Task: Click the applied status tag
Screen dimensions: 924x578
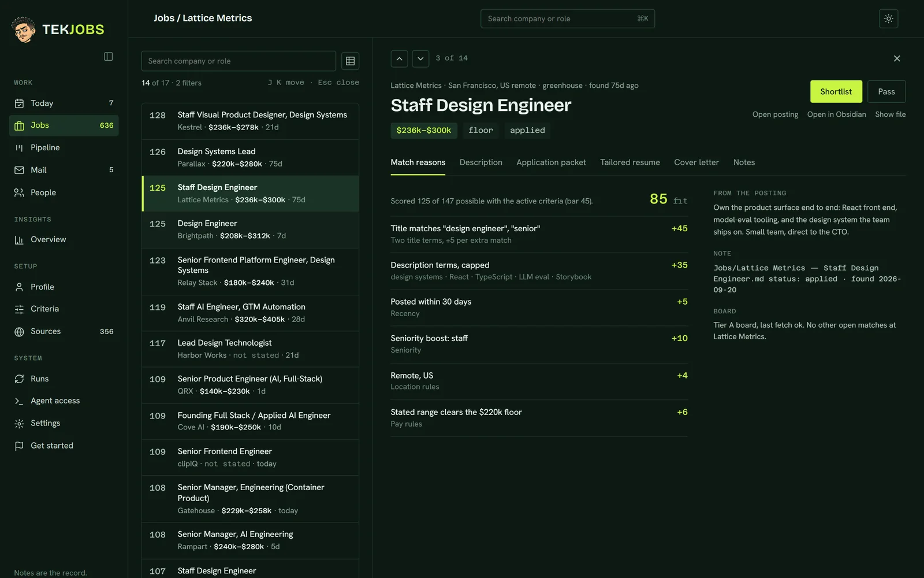Action: (x=527, y=131)
